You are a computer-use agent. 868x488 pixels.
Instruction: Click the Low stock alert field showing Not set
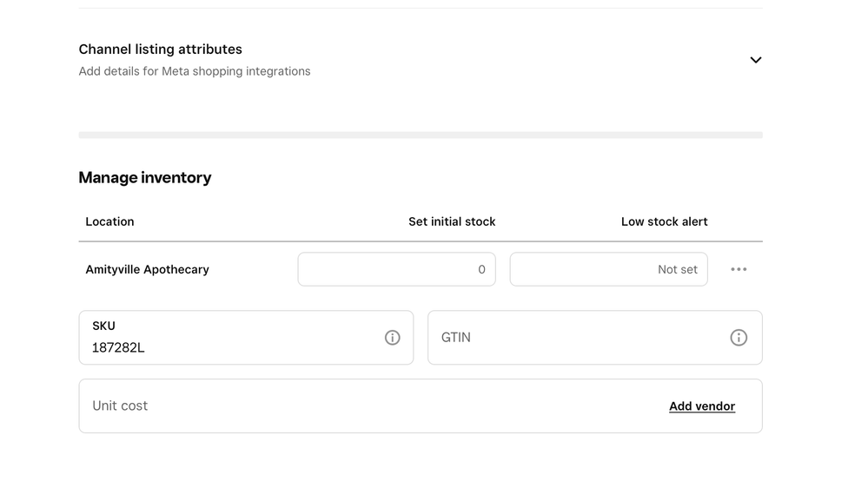tap(608, 269)
